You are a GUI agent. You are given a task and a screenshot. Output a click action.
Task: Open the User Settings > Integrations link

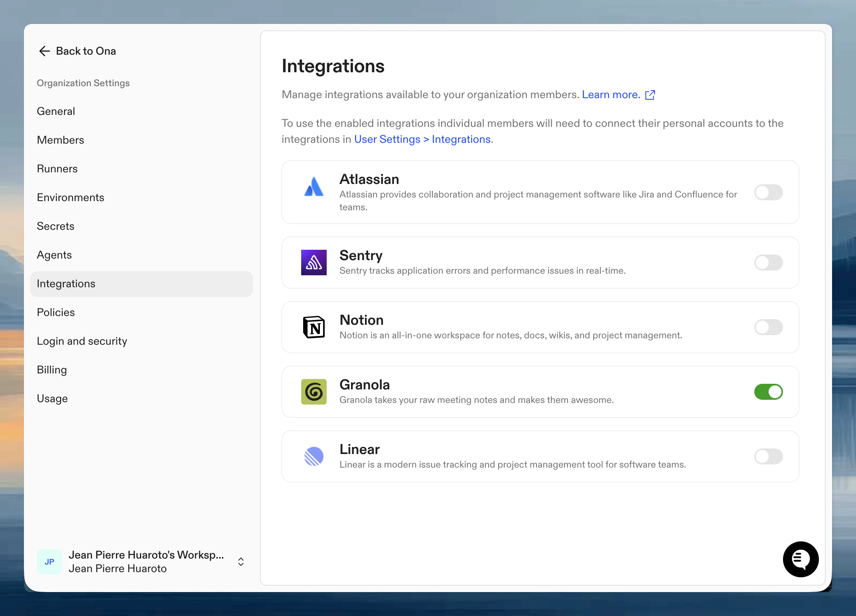point(422,139)
